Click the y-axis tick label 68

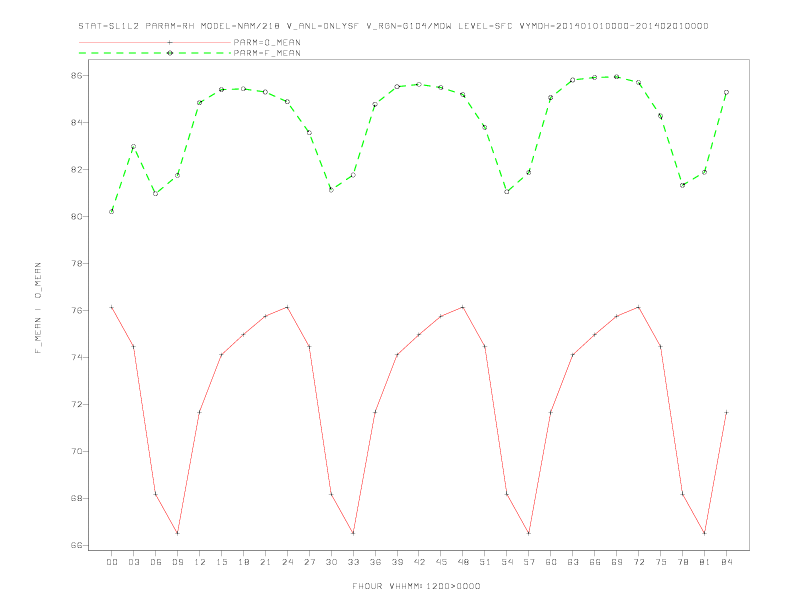coord(77,498)
